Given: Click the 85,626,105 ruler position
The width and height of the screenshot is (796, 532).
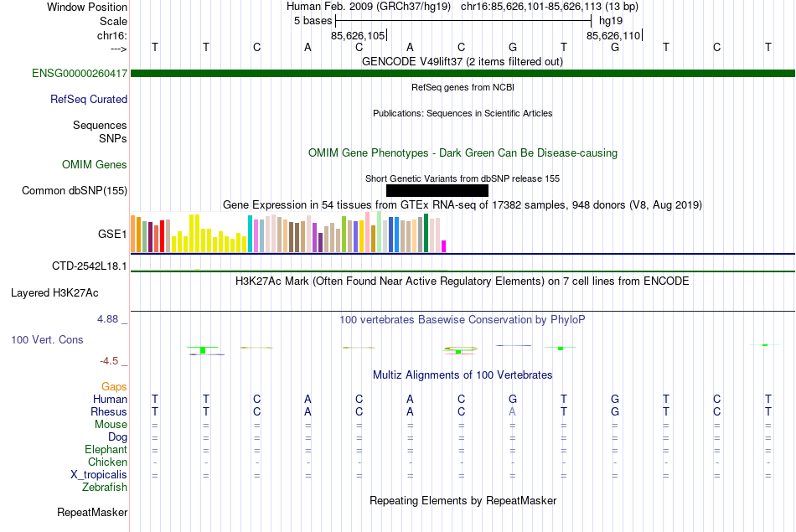Looking at the screenshot, I should coord(358,35).
